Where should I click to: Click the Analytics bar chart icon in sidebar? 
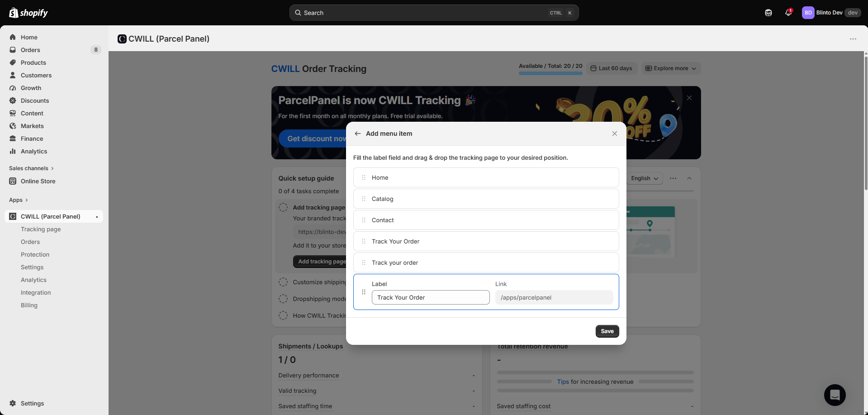[x=13, y=151]
